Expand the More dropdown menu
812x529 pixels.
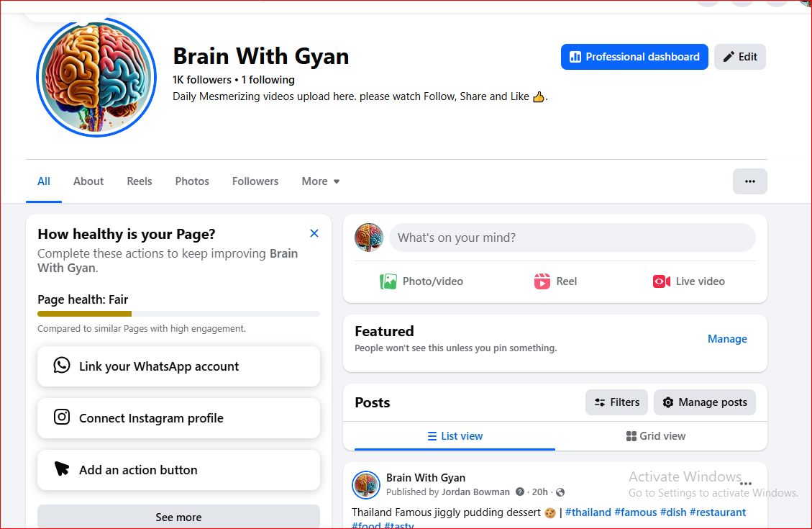(321, 181)
